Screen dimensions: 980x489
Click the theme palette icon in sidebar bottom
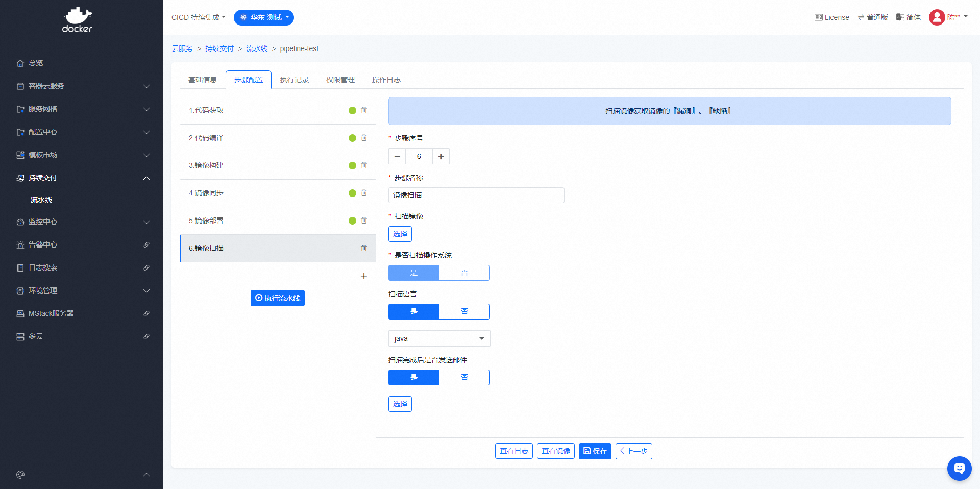(20, 475)
